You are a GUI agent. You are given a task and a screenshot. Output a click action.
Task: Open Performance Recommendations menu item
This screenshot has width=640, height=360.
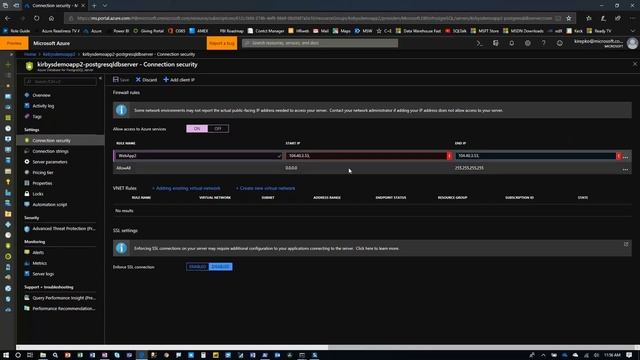[x=60, y=308]
